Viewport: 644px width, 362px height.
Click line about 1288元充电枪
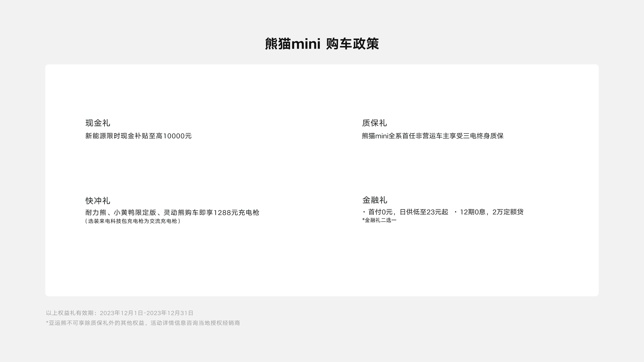coord(172,213)
